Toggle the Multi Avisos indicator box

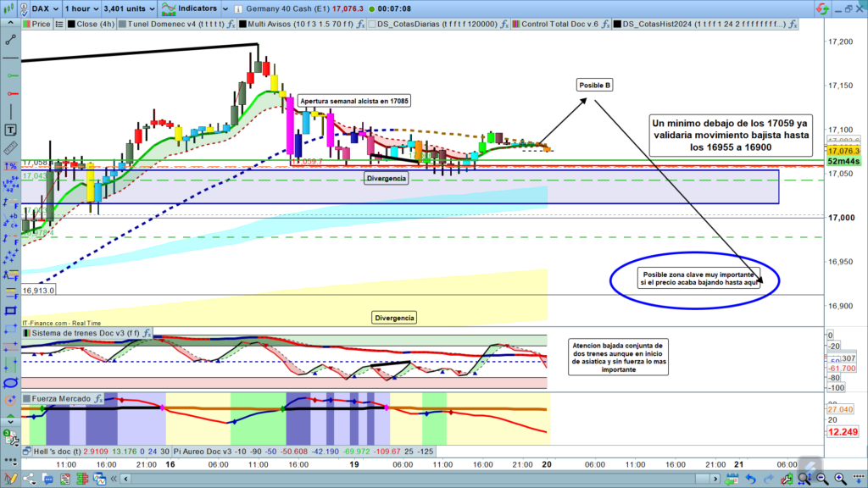pyautogui.click(x=242, y=25)
